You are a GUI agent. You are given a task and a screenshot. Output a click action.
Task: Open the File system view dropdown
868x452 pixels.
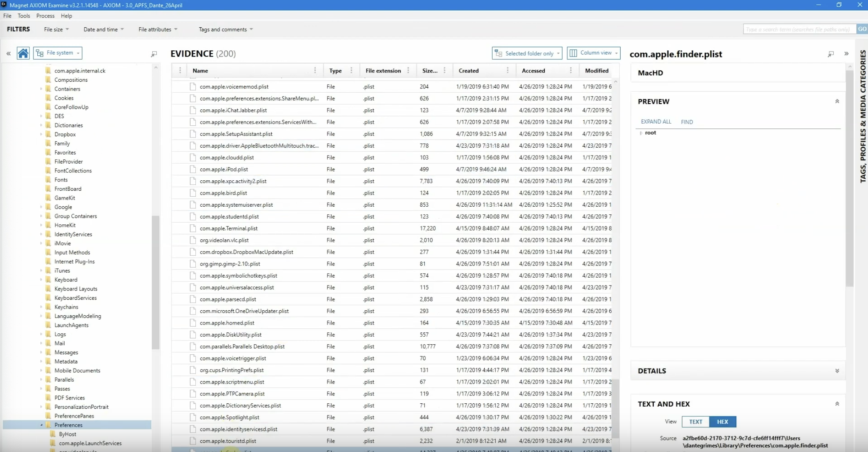point(57,53)
